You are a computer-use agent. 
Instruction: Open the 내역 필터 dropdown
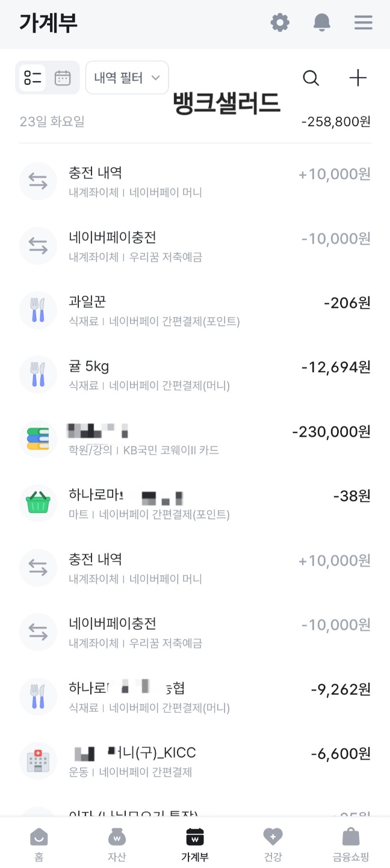click(x=126, y=78)
